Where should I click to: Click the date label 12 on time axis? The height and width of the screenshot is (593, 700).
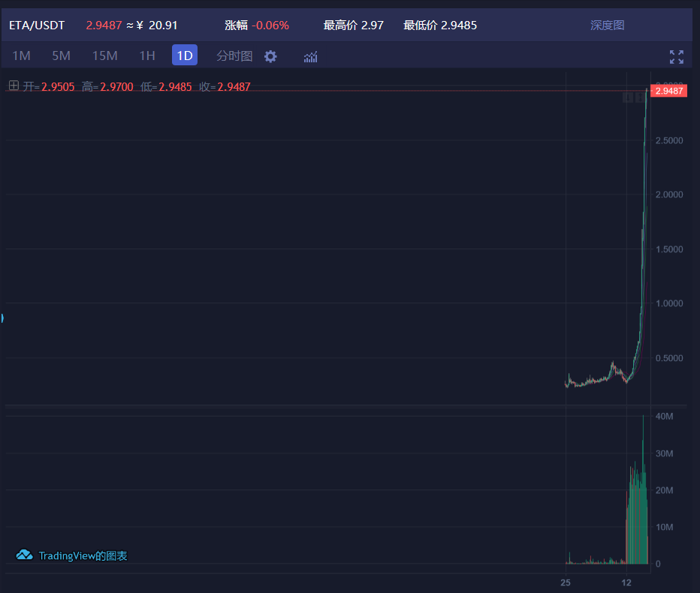point(626,582)
